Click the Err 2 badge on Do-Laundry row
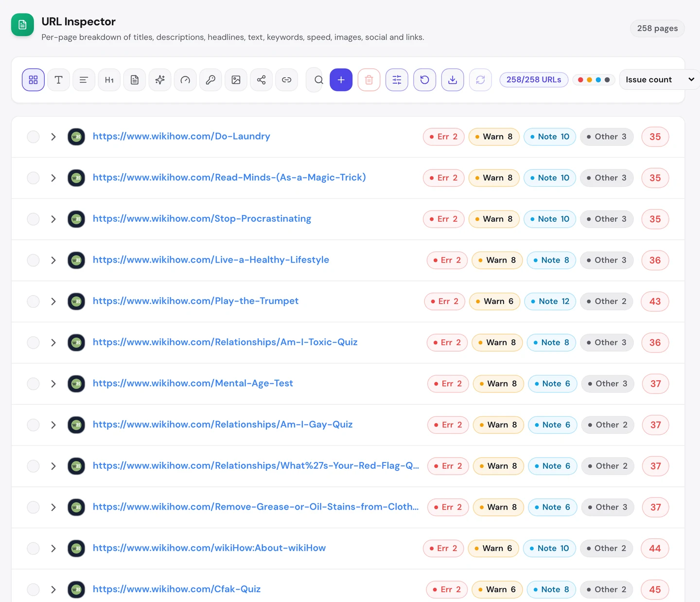The image size is (700, 602). point(444,137)
